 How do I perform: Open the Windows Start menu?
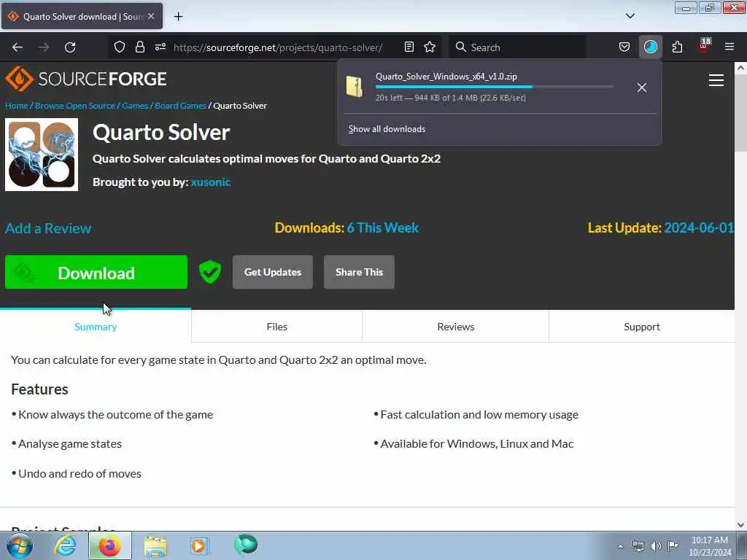tap(20, 545)
